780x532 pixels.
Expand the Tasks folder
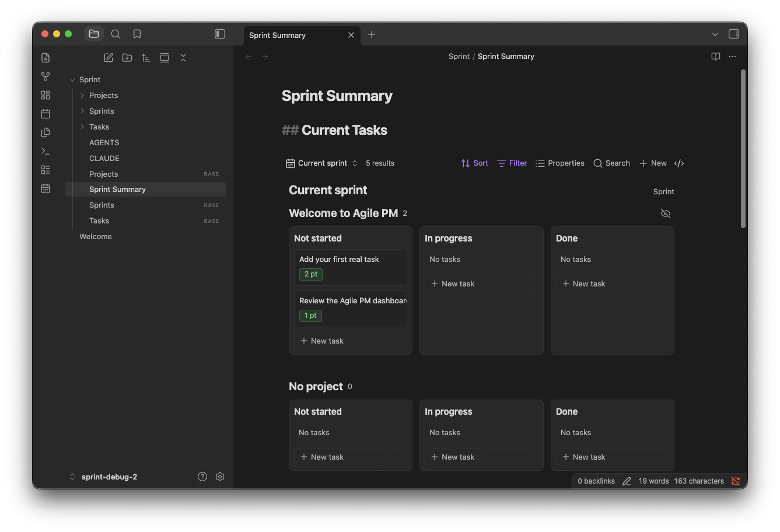[x=82, y=127]
